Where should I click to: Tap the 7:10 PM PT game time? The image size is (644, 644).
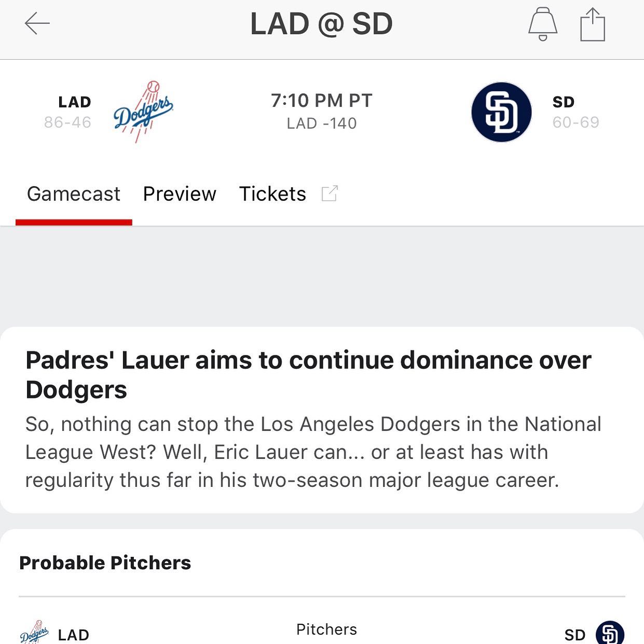pos(322,101)
